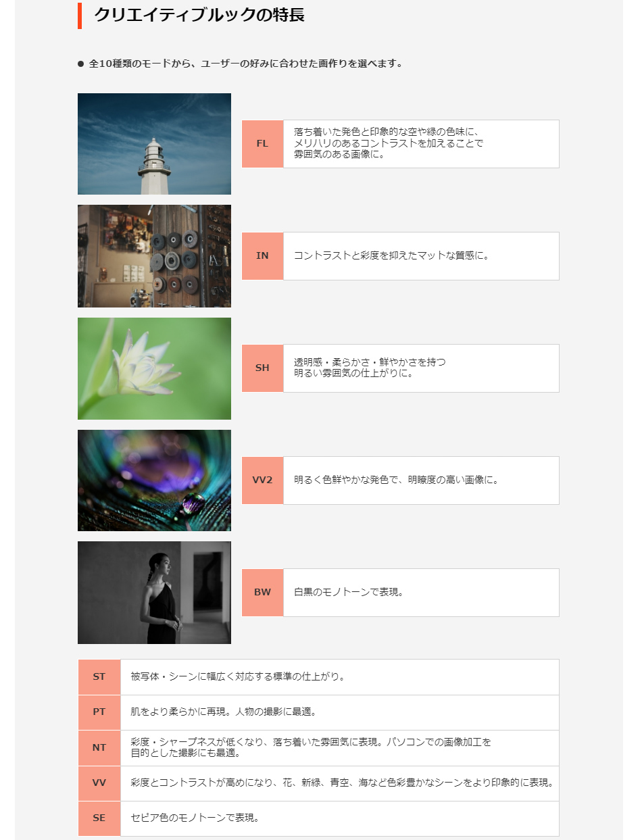Choose the SH mode label

(262, 368)
